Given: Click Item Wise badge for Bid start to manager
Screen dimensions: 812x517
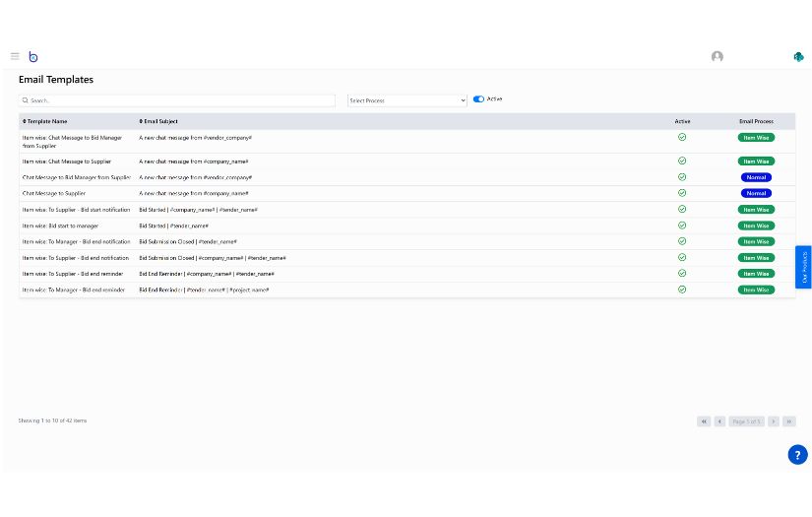Looking at the screenshot, I should coord(756,226).
